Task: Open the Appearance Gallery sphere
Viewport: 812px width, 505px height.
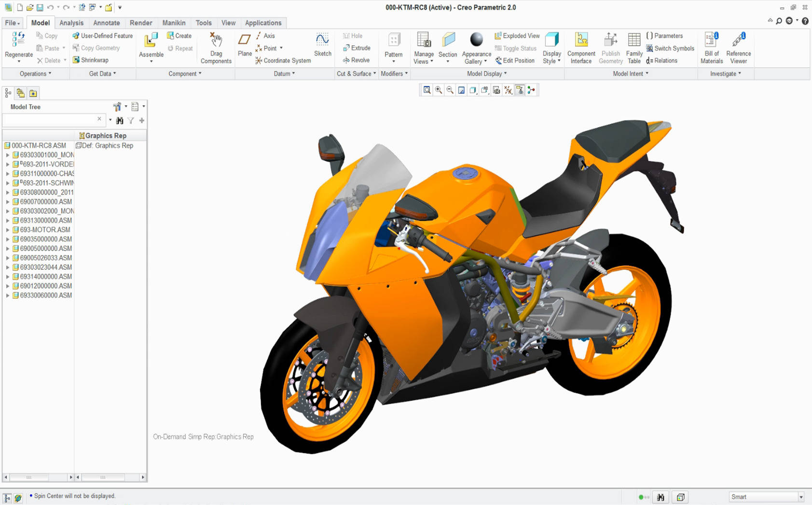Action: [476, 40]
